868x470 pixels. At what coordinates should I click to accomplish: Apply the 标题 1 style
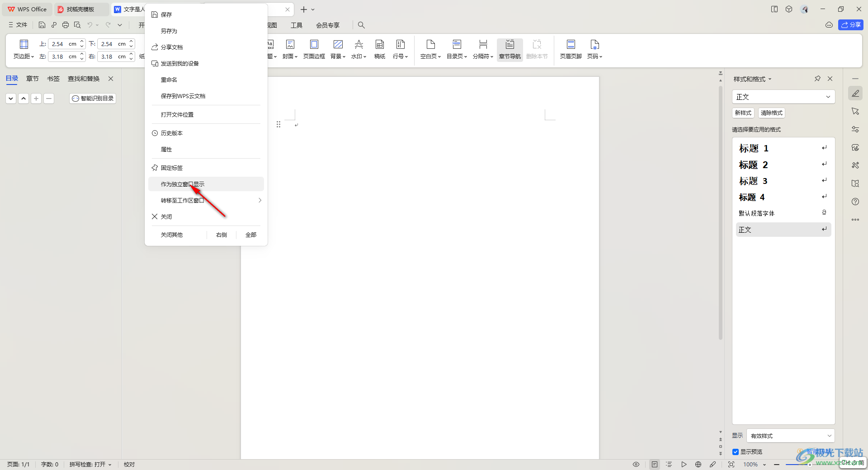tap(783, 148)
